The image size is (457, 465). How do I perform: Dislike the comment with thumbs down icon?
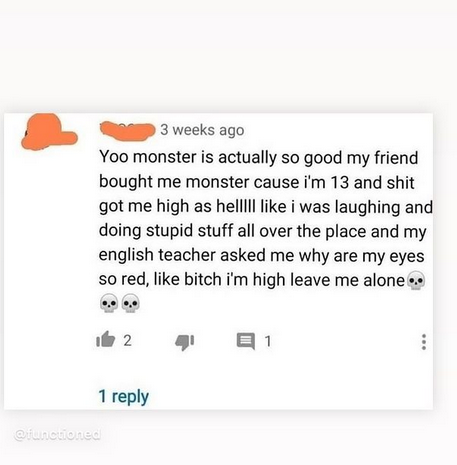[184, 342]
